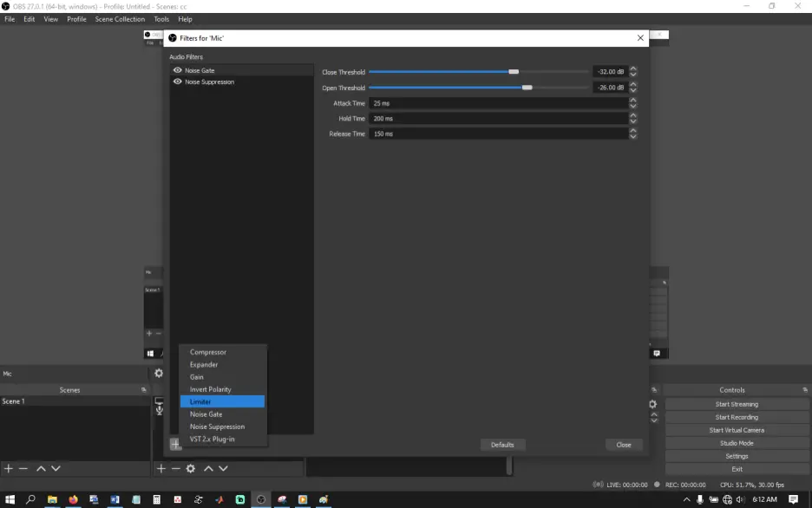Screen dimensions: 812x508
Task: Open the OBS icon in the taskbar
Action: pyautogui.click(x=261, y=499)
